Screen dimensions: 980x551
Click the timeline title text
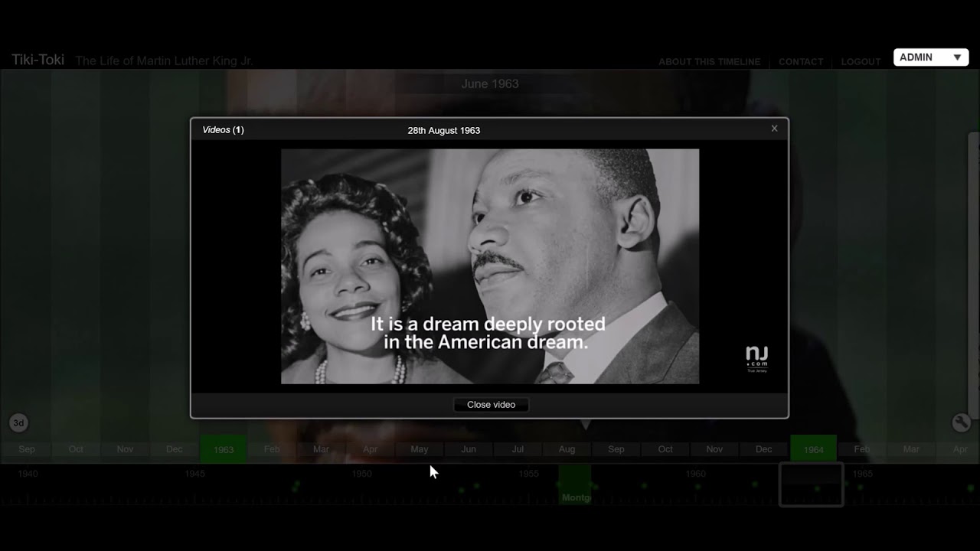click(x=164, y=60)
